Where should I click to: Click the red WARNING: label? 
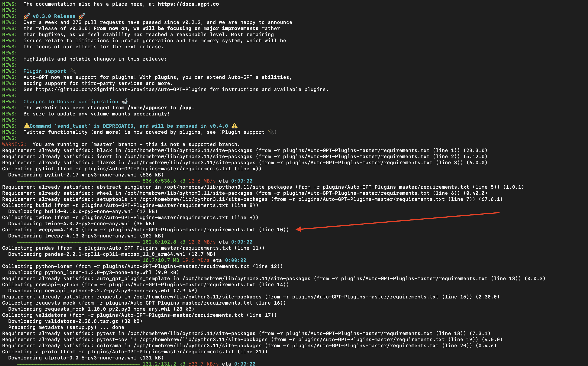coord(14,144)
